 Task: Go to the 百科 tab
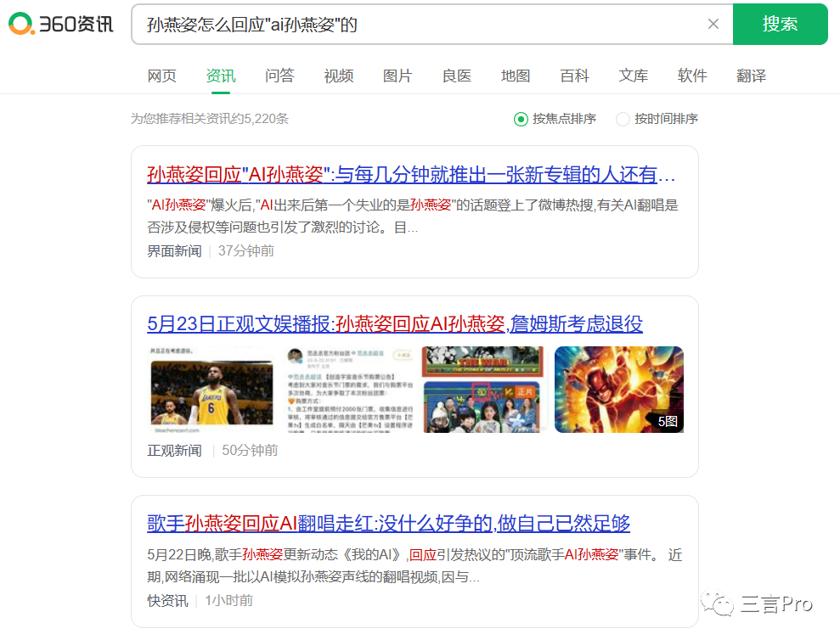click(574, 76)
